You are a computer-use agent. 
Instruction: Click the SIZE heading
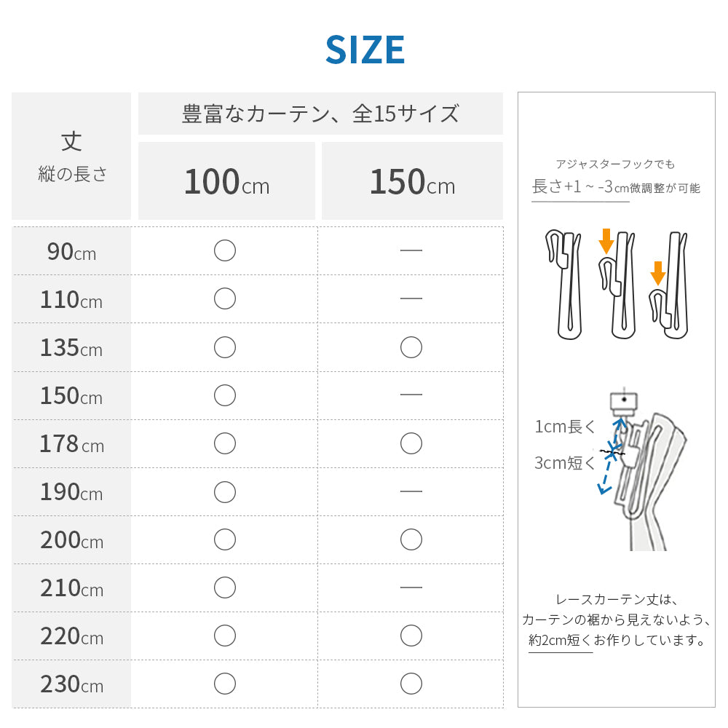pyautogui.click(x=365, y=50)
